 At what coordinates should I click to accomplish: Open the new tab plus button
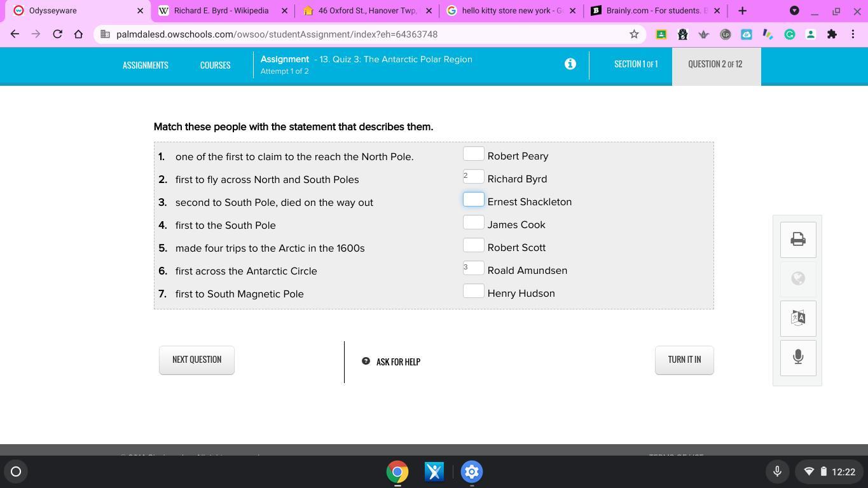pyautogui.click(x=742, y=11)
